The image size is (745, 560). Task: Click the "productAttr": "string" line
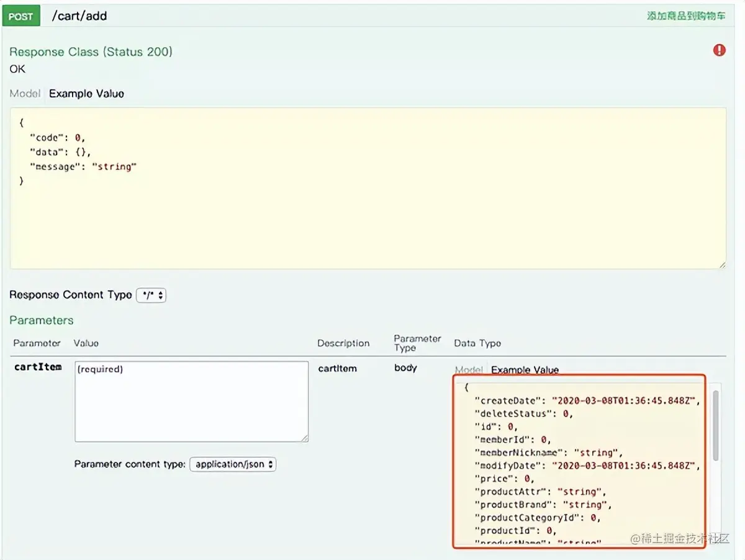click(540, 492)
